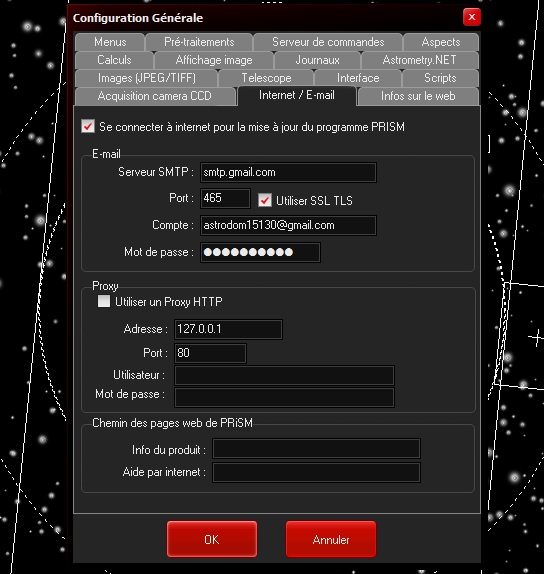The width and height of the screenshot is (544, 574).
Task: Open the Serveur de commandes tab
Action: pyautogui.click(x=328, y=42)
